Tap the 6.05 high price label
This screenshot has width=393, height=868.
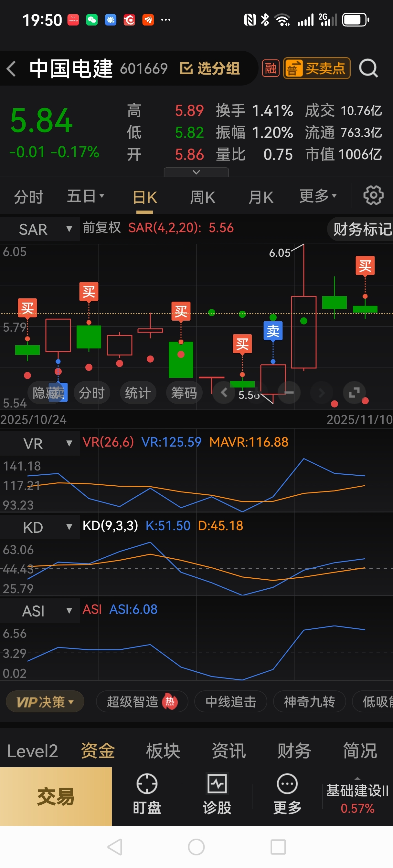280,253
